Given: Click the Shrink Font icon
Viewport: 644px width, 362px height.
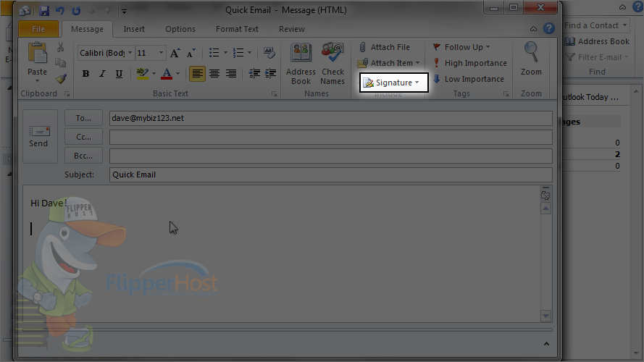Looking at the screenshot, I should [191, 53].
